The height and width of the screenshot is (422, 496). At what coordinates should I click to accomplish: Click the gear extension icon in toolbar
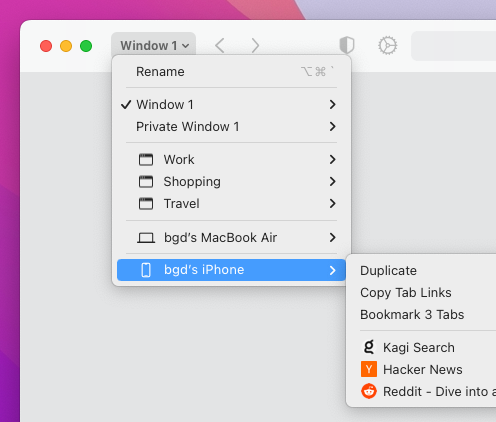pos(387,46)
